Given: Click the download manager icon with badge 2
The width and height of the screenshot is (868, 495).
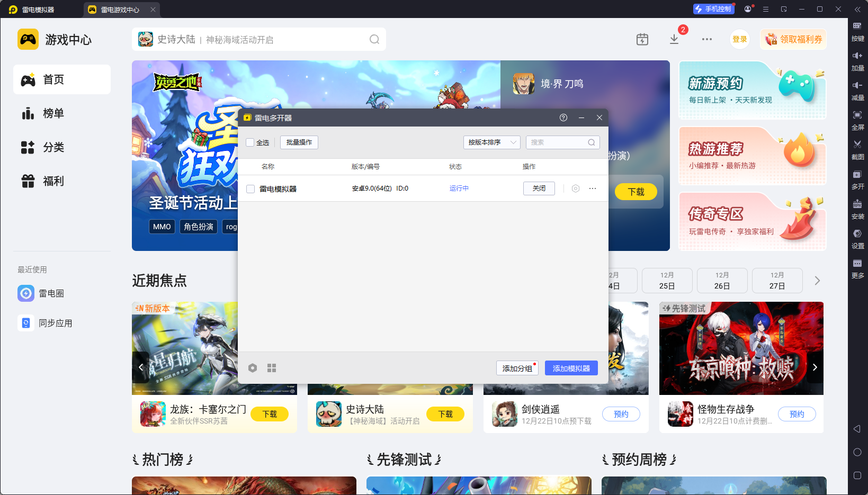Looking at the screenshot, I should (674, 39).
